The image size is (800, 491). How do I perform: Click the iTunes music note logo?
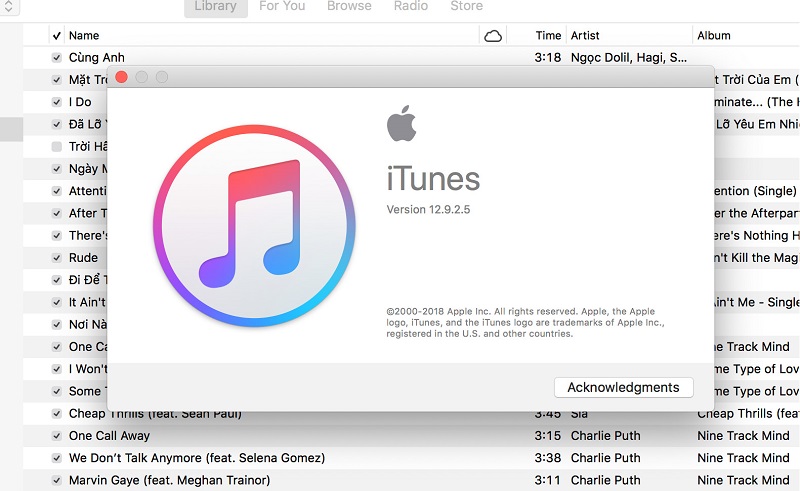[254, 225]
